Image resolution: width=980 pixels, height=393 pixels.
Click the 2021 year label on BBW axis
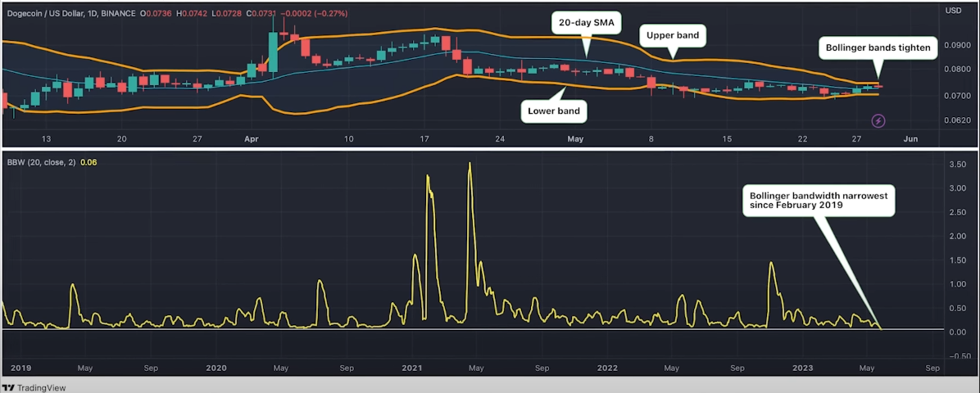(412, 368)
